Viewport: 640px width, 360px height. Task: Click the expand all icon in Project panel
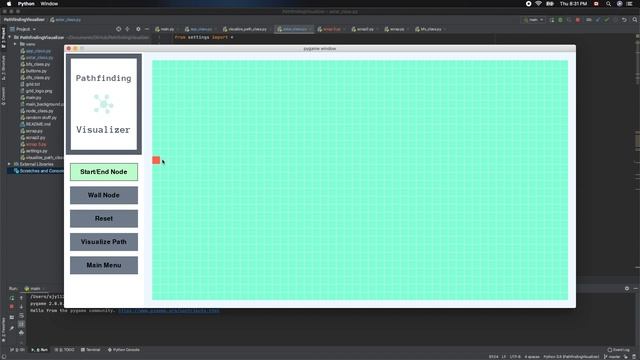[127, 29]
